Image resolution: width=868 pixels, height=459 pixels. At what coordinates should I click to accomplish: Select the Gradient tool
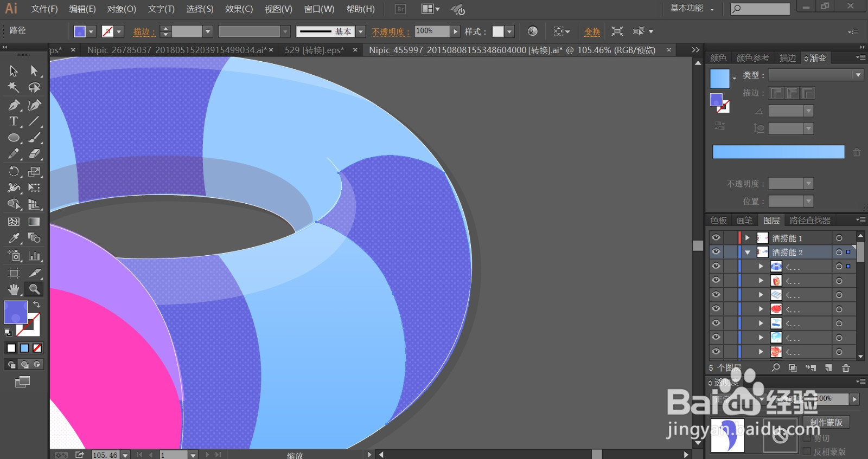click(x=34, y=222)
